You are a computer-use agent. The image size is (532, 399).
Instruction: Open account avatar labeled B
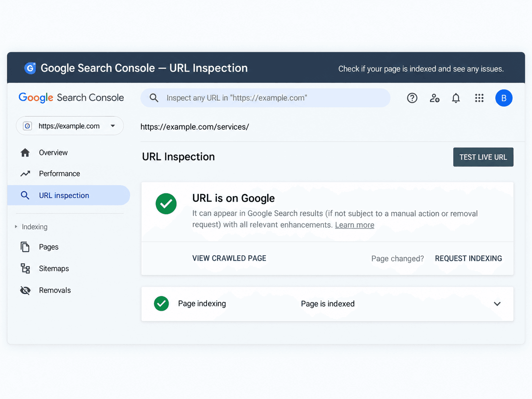(x=504, y=98)
